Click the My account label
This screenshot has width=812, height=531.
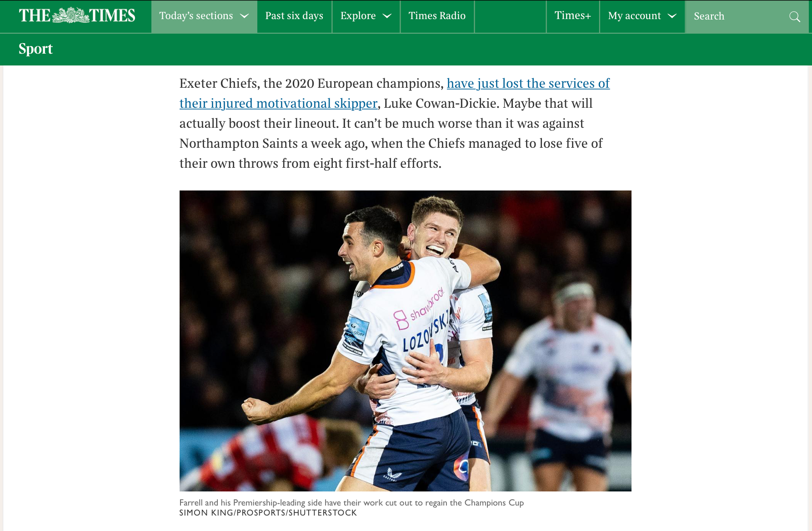[634, 16]
